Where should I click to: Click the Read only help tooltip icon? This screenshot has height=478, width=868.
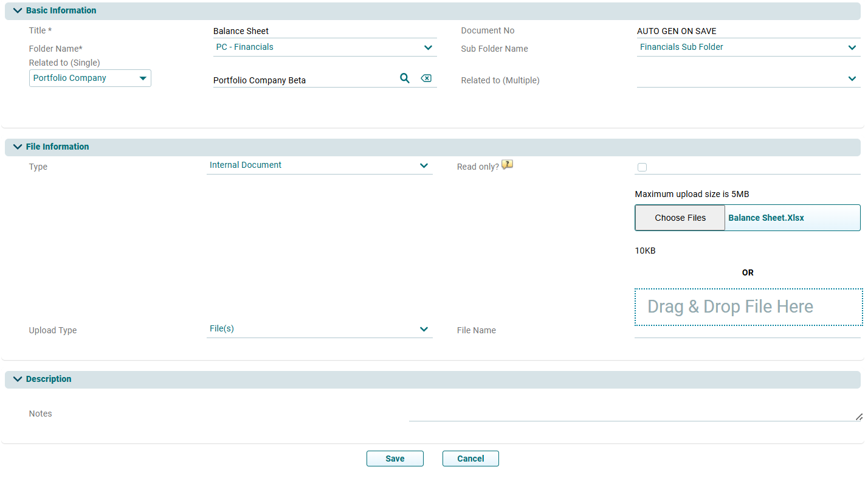pyautogui.click(x=507, y=165)
